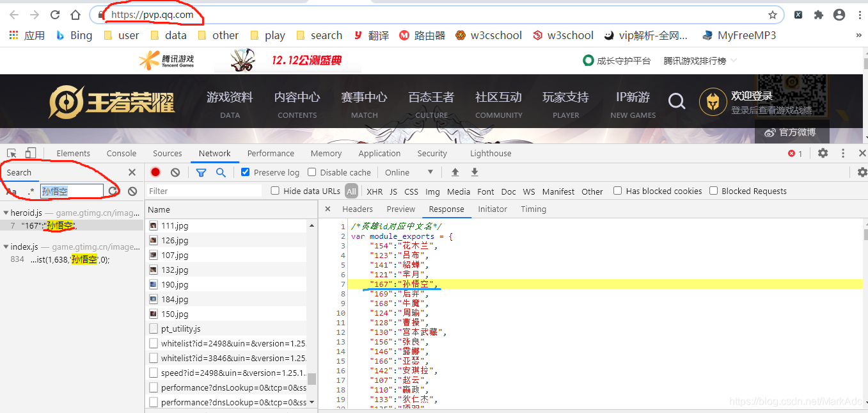Open the search bookmark folder
The width and height of the screenshot is (868, 413).
[x=319, y=36]
